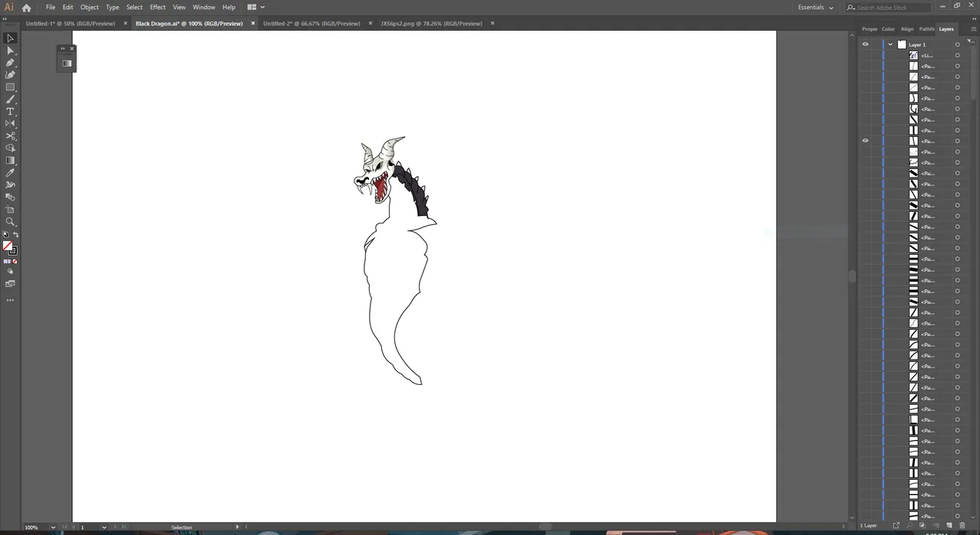The image size is (980, 535).
Task: Click target circle of <Li... sublayer
Action: pyautogui.click(x=957, y=55)
